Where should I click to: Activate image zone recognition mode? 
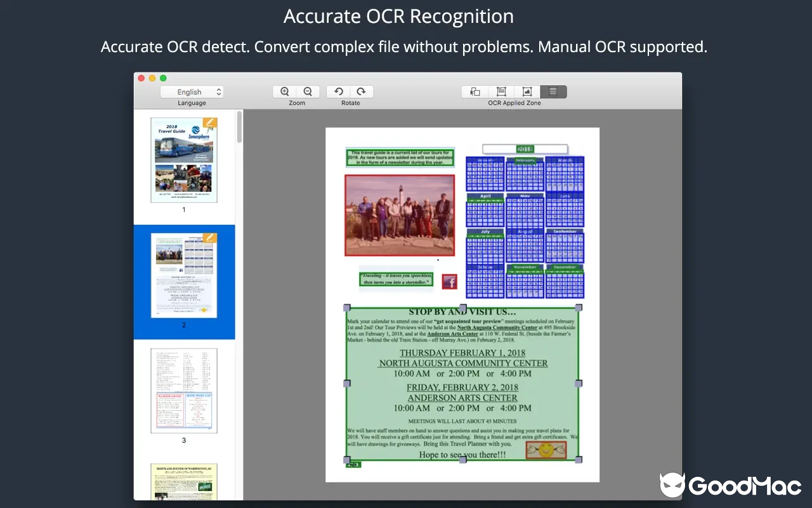pos(527,91)
